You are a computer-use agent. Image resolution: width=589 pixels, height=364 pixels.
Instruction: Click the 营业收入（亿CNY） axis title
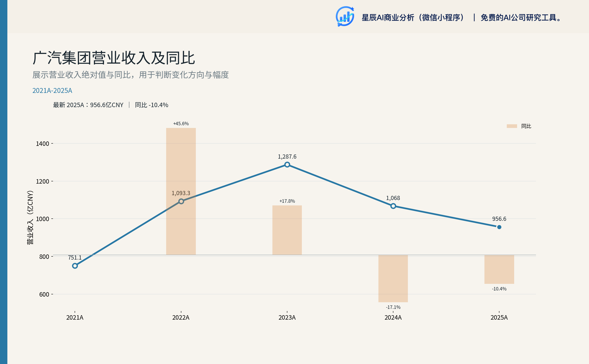click(x=30, y=217)
